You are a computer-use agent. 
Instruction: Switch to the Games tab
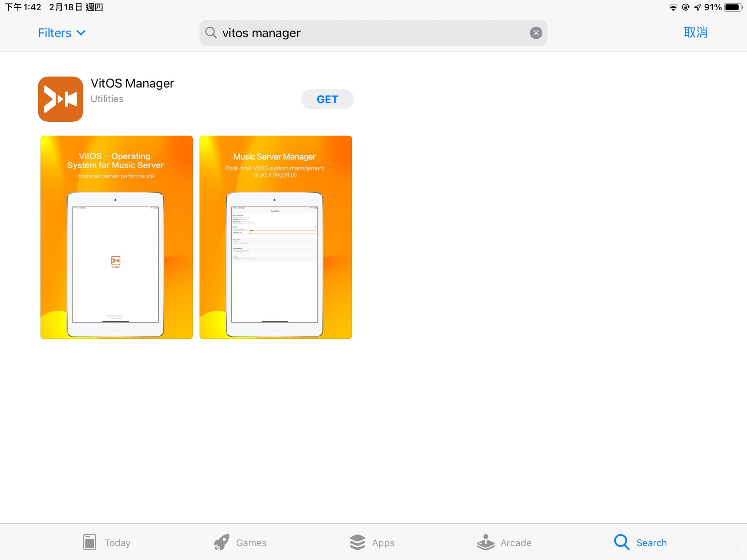[x=240, y=542]
